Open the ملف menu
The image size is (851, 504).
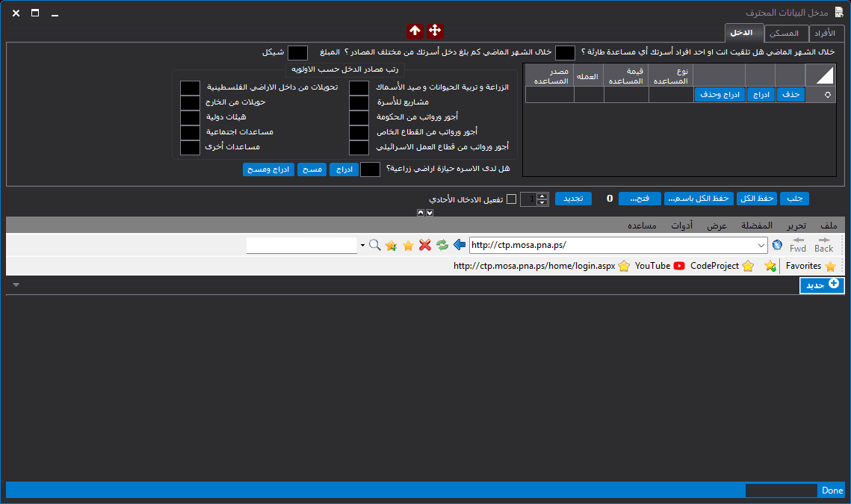point(828,225)
